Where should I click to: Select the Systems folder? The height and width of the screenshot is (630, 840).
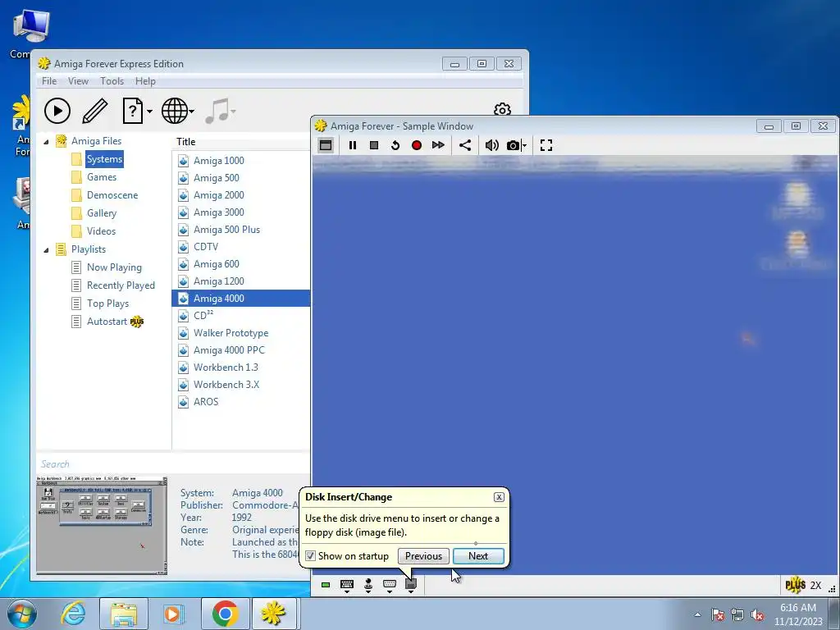click(104, 159)
